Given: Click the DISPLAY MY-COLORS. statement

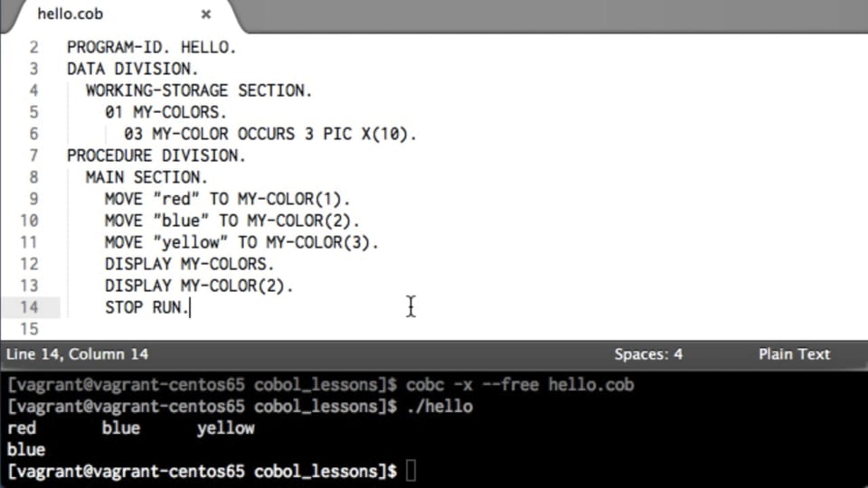Looking at the screenshot, I should 189,264.
